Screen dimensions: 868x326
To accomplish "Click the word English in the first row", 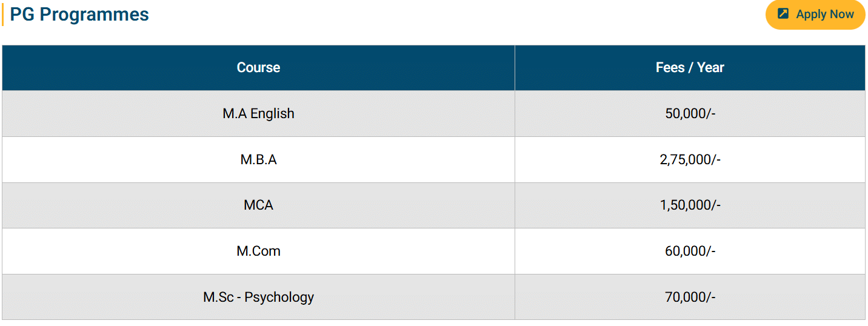I will coord(272,114).
